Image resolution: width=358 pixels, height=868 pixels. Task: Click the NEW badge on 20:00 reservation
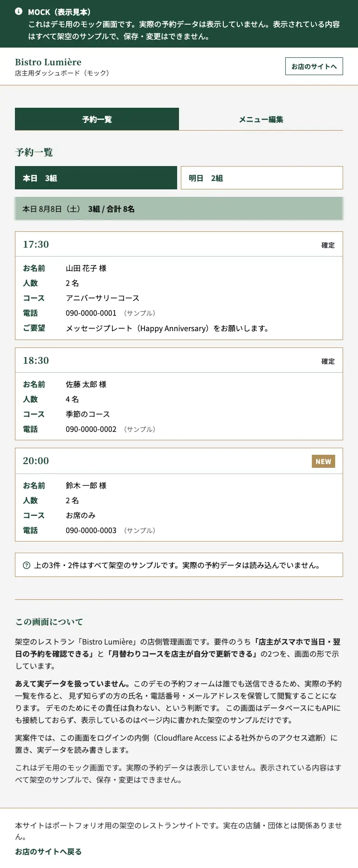pyautogui.click(x=324, y=461)
